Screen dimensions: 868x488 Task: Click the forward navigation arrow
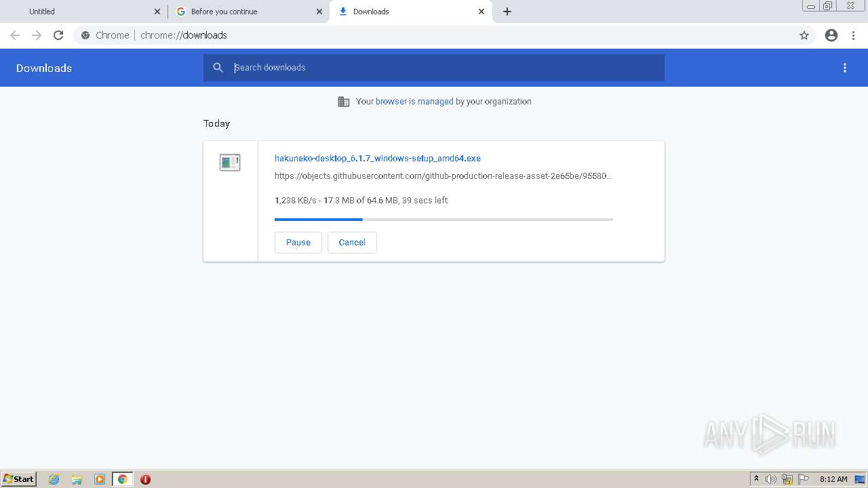37,35
